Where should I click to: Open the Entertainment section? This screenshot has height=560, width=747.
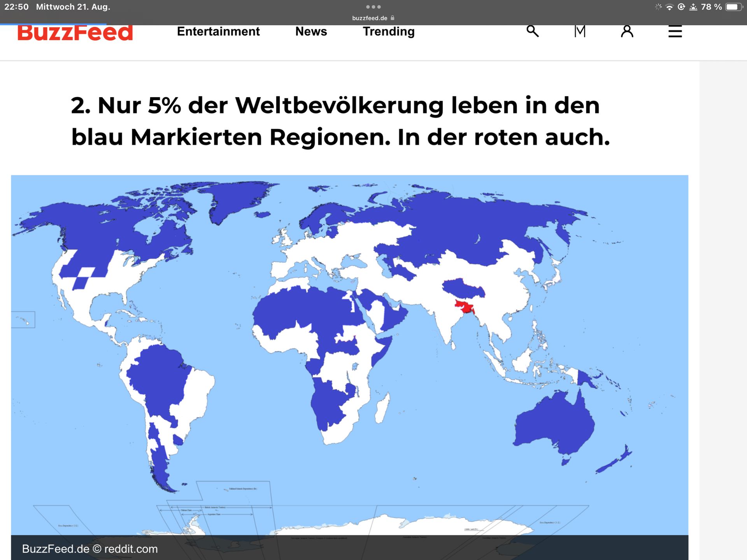(x=218, y=31)
